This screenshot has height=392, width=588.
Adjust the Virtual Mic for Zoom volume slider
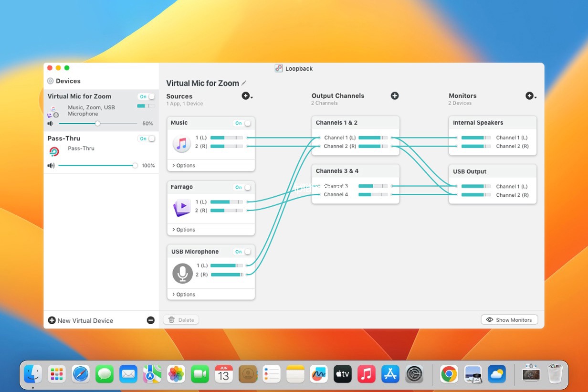tap(98, 123)
